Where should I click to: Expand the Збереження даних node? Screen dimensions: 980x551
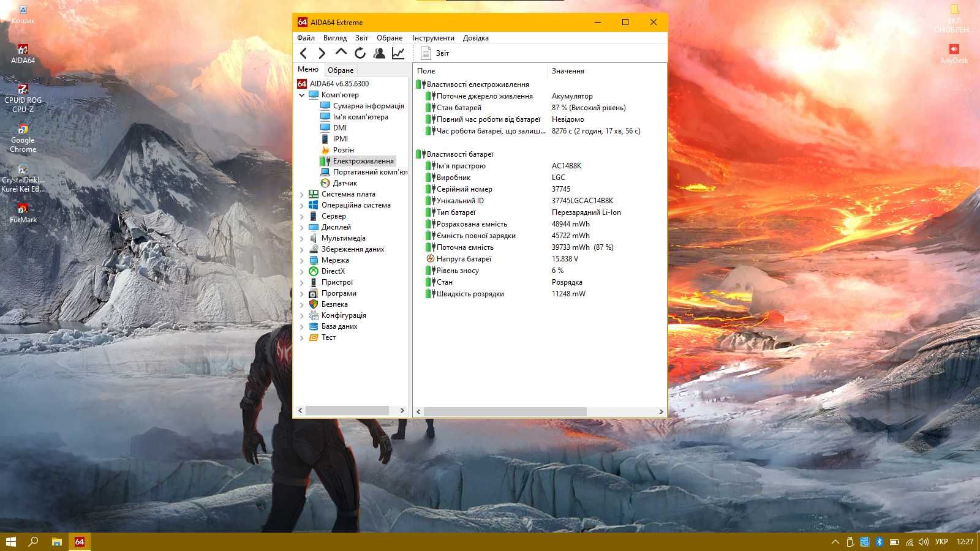point(301,249)
